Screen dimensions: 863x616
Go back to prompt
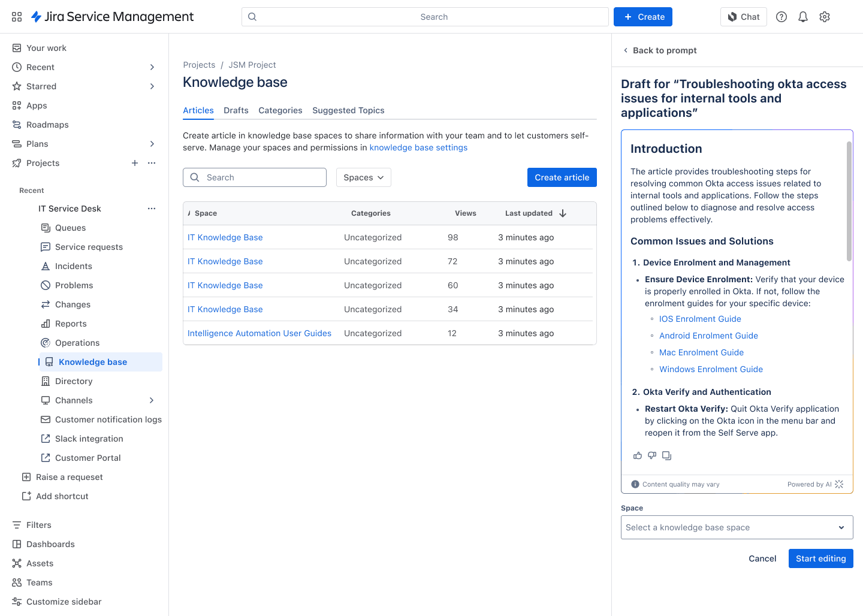660,50
